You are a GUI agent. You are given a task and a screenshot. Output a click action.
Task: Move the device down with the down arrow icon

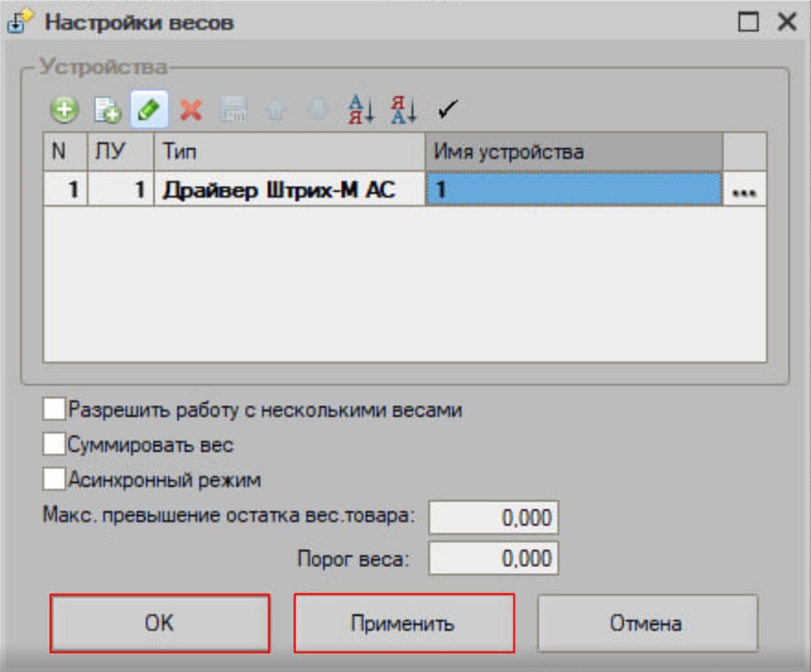pyautogui.click(x=318, y=109)
